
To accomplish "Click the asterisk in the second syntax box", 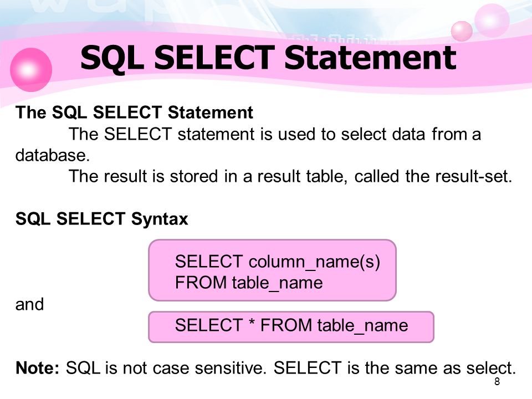I will pos(252,323).
